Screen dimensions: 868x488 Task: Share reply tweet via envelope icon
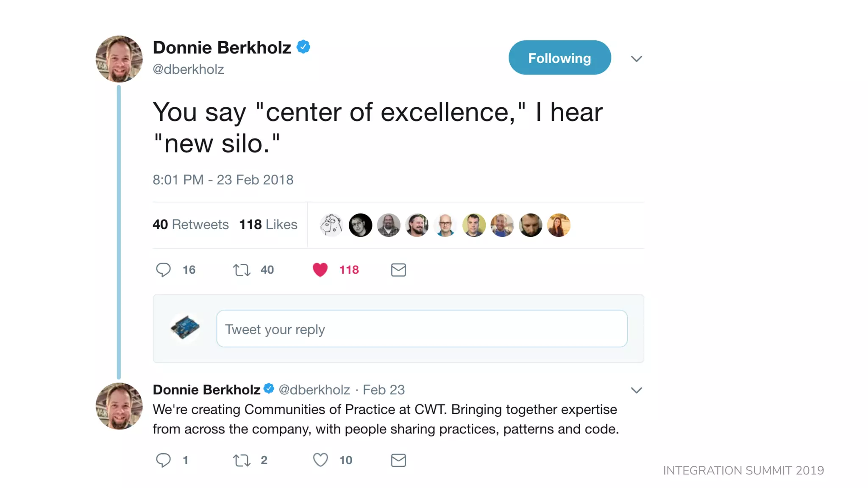tap(398, 460)
